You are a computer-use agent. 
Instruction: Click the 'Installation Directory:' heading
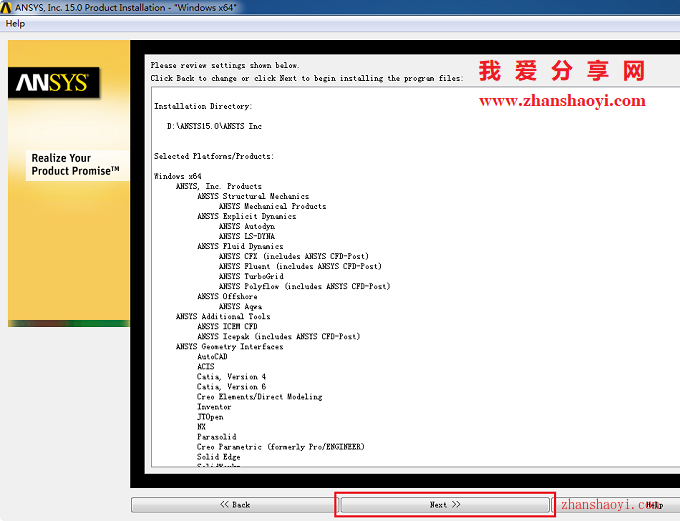[x=203, y=106]
